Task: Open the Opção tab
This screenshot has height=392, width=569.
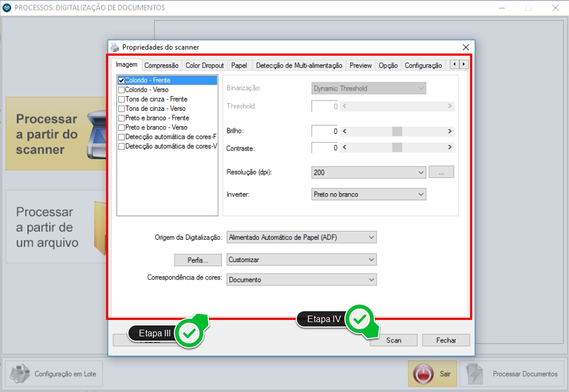Action: coord(388,66)
